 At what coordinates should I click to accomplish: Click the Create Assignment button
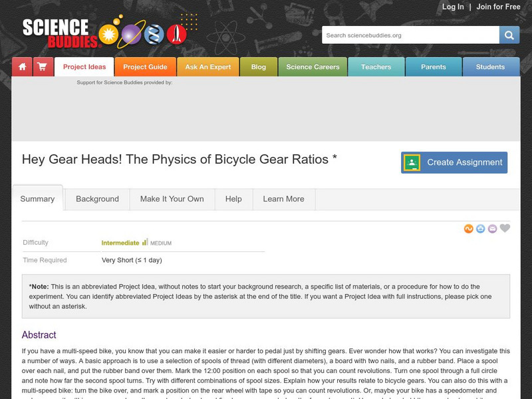[x=454, y=162]
